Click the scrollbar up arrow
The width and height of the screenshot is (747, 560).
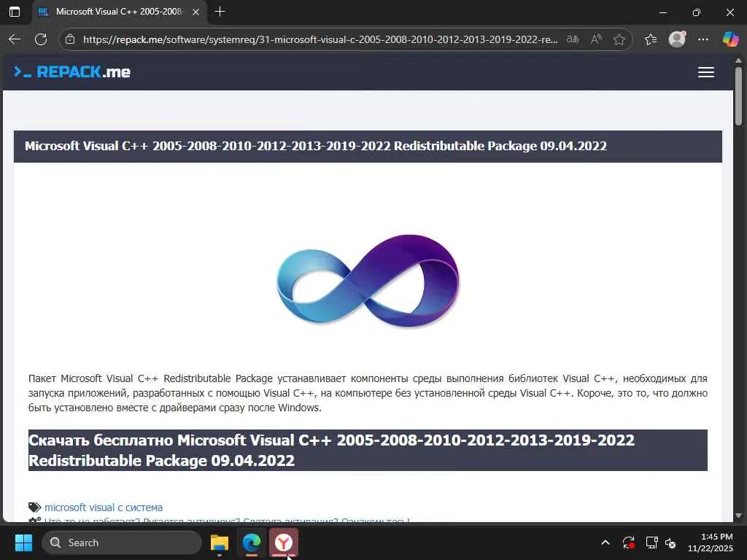[739, 61]
